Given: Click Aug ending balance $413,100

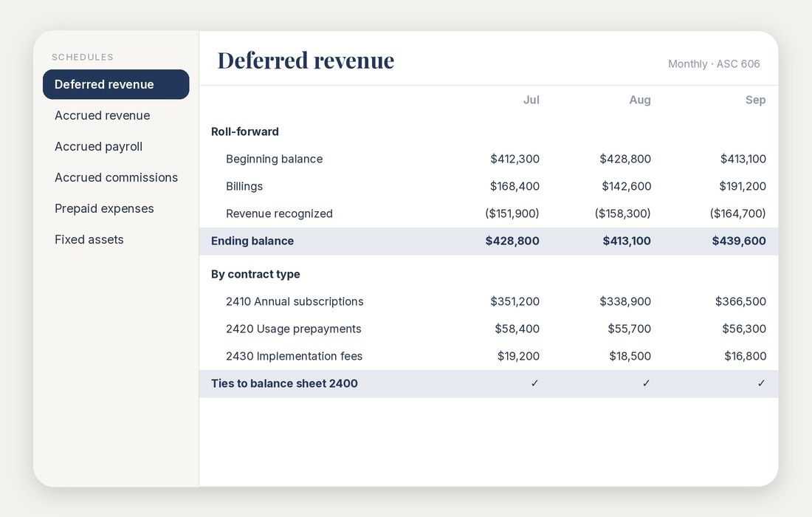Looking at the screenshot, I should pos(627,241).
